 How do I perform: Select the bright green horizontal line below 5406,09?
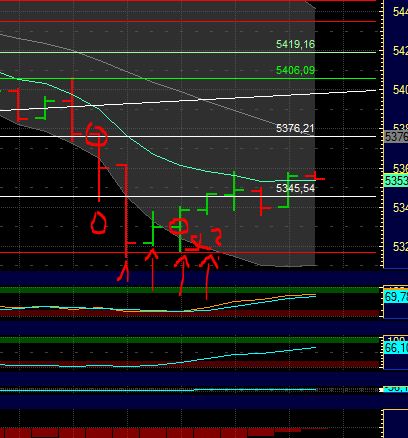coord(188,79)
